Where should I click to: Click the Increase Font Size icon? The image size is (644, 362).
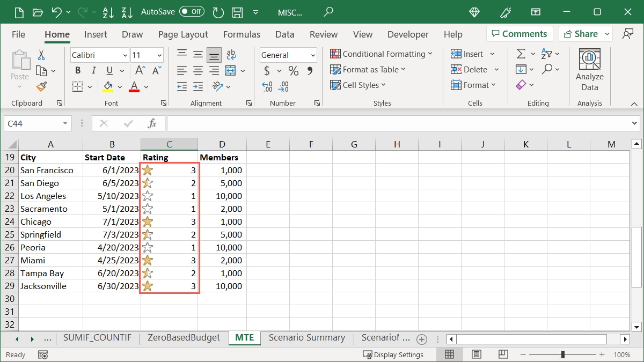[x=139, y=70]
